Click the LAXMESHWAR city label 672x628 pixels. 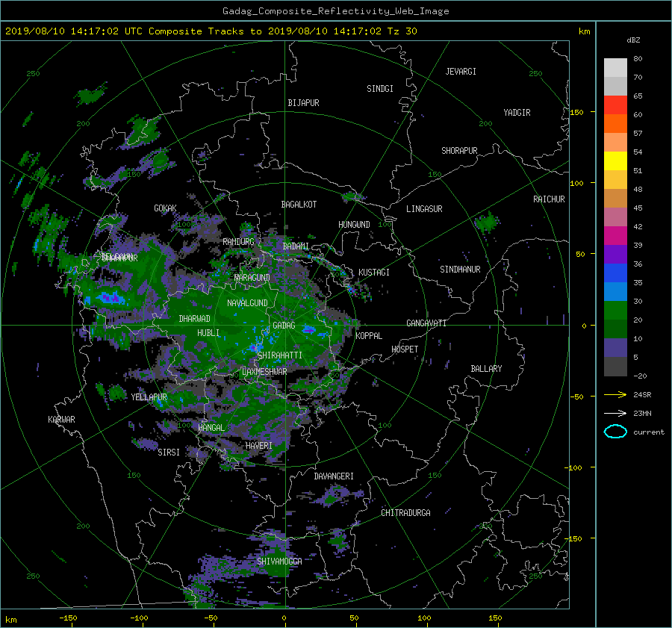[264, 372]
